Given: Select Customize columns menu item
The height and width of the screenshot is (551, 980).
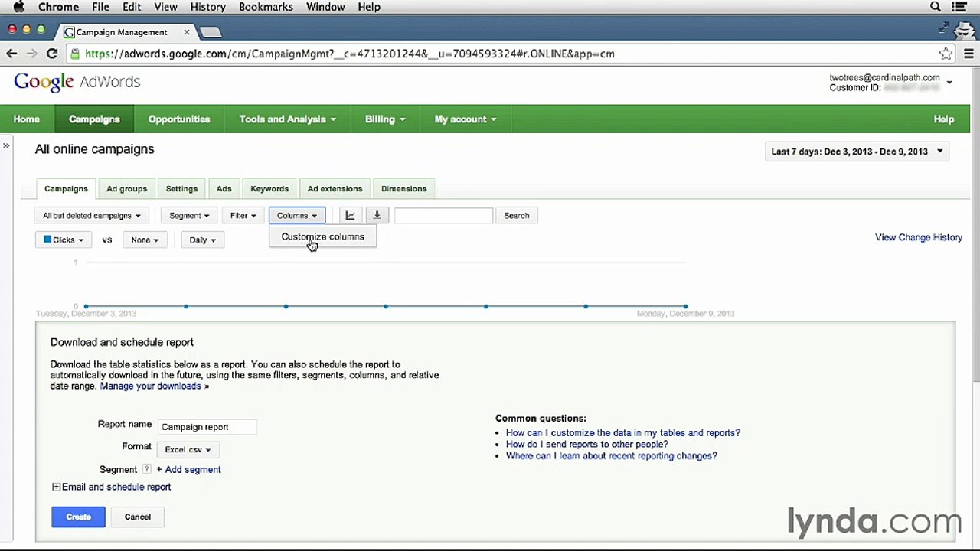Looking at the screenshot, I should pyautogui.click(x=322, y=237).
